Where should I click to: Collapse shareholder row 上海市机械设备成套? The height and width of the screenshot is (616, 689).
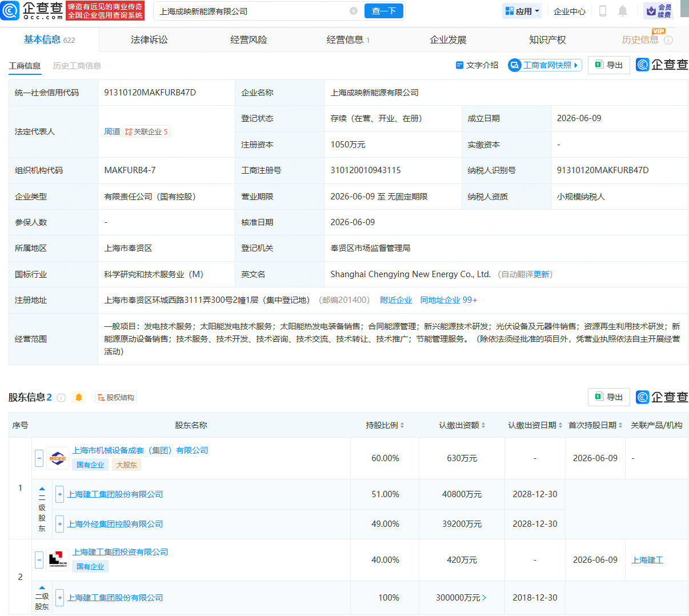coord(39,458)
